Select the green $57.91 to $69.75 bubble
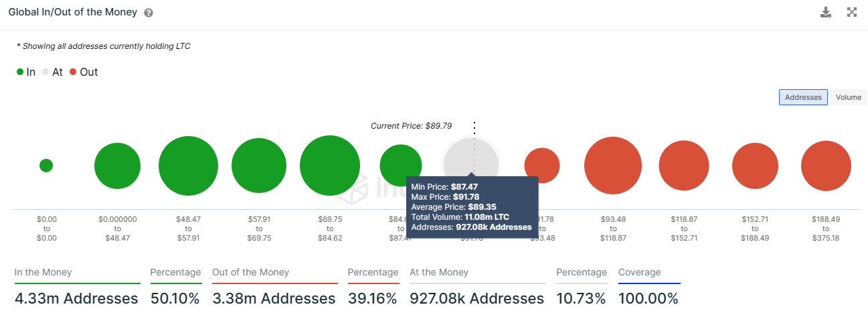 point(259,166)
